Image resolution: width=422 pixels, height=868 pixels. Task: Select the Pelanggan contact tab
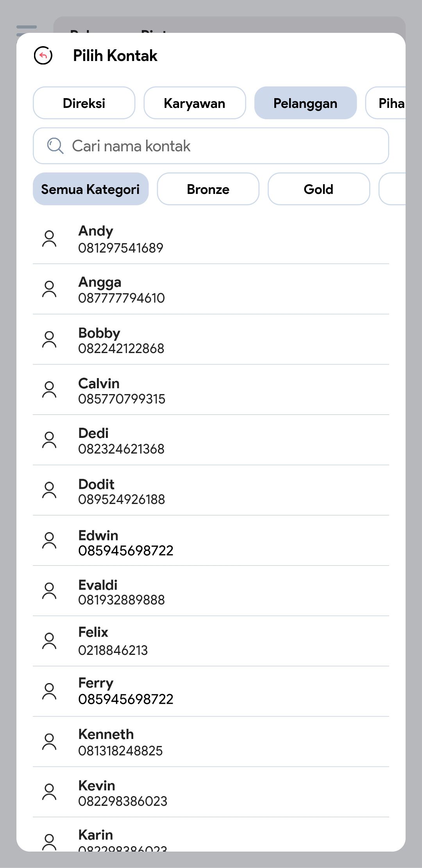point(305,103)
